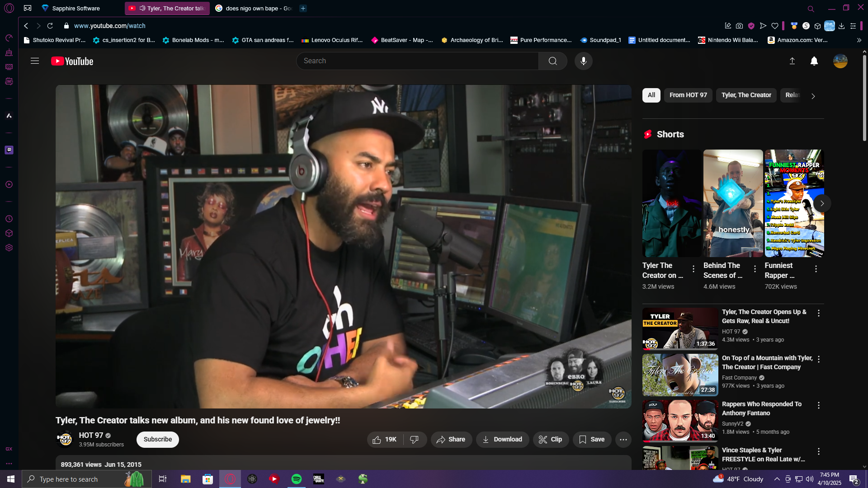Open Twitch panel in browser sidebar
The height and width of the screenshot is (488, 868).
click(9, 150)
